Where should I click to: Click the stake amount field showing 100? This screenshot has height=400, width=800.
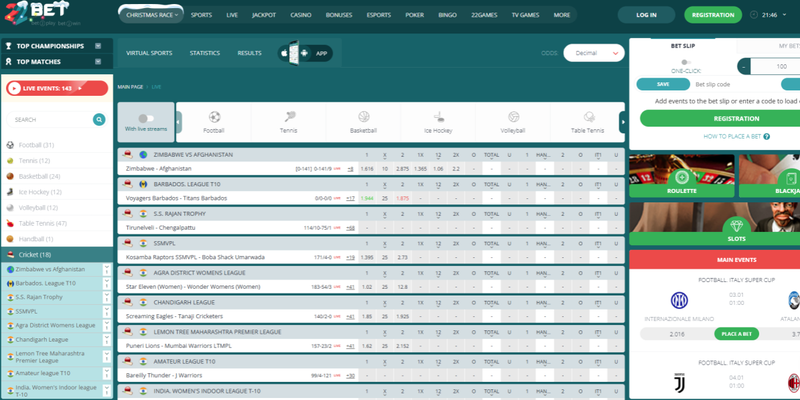pyautogui.click(x=776, y=66)
